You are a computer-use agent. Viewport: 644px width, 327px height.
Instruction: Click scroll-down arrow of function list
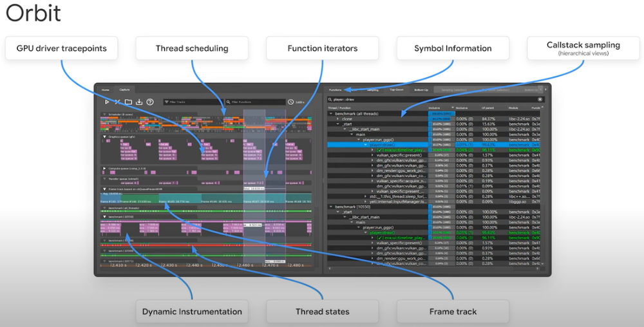tap(543, 264)
